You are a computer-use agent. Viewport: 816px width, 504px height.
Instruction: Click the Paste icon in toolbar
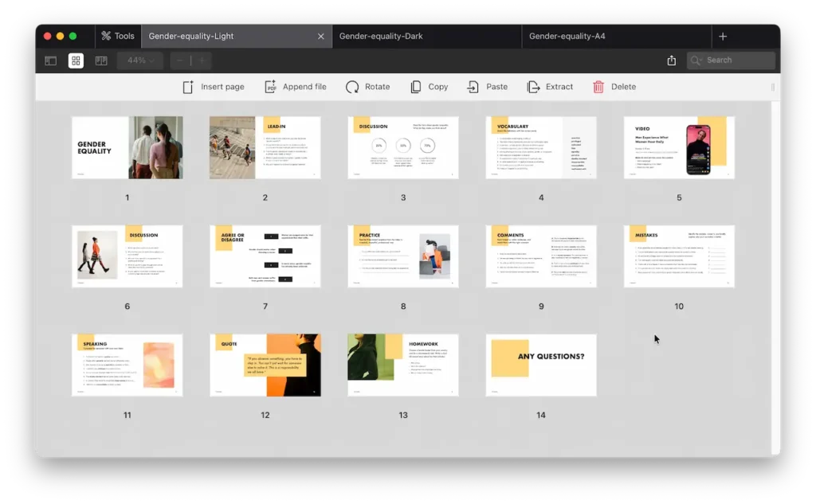[473, 87]
